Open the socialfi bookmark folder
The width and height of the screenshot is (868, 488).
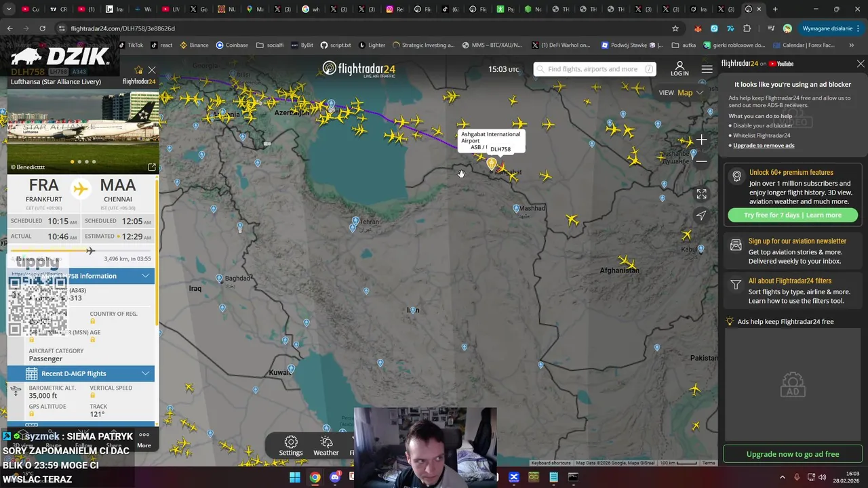pyautogui.click(x=270, y=45)
